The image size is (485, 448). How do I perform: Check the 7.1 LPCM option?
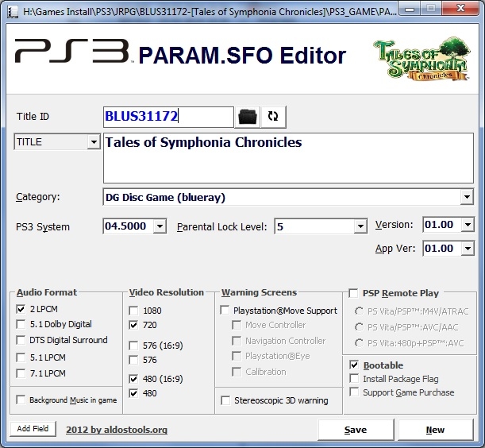pyautogui.click(x=21, y=373)
